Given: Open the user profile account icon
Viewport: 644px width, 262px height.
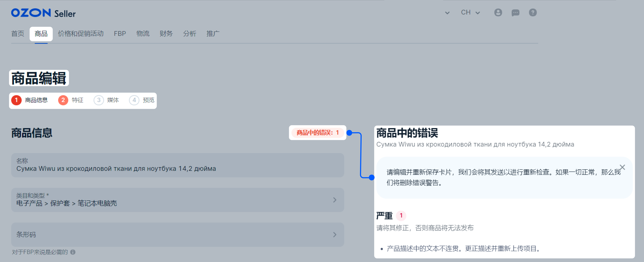Looking at the screenshot, I should pos(498,12).
